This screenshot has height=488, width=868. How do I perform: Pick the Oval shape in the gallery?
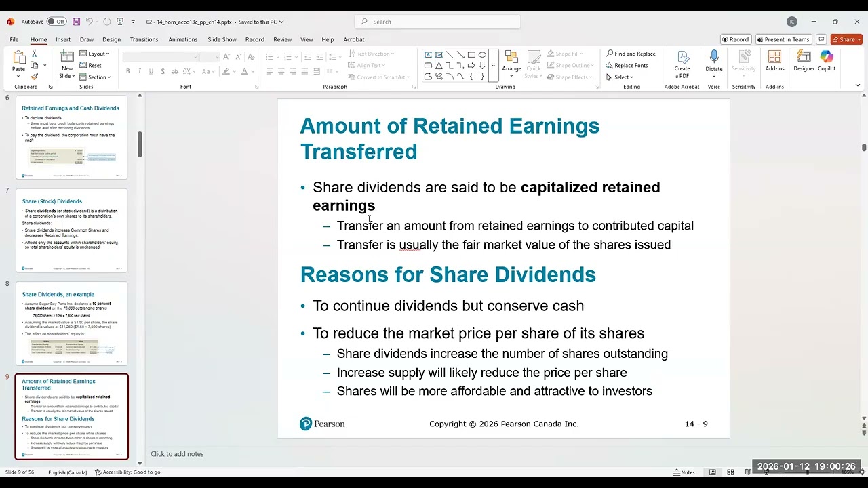pyautogui.click(x=482, y=55)
